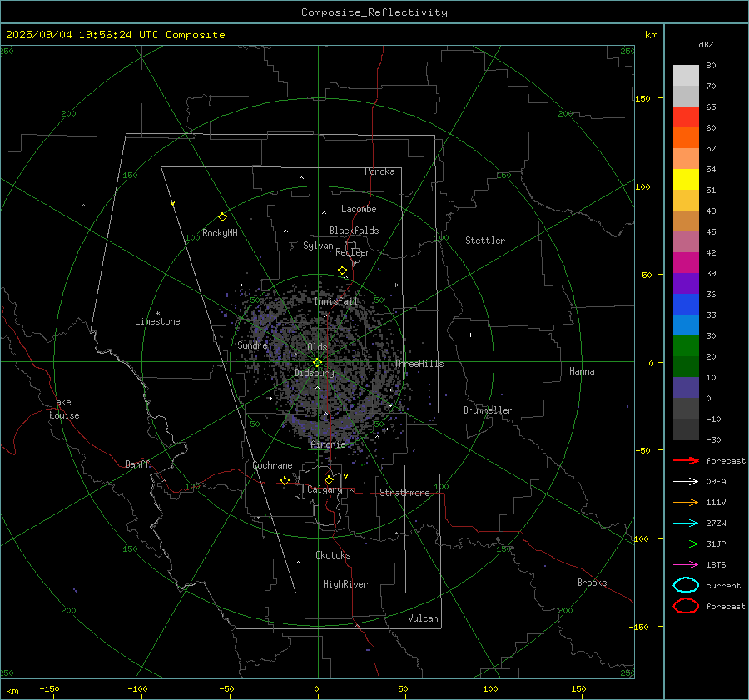Screen dimensions: 749x700
Task: Click the orange 111V arrow icon
Action: tap(686, 502)
